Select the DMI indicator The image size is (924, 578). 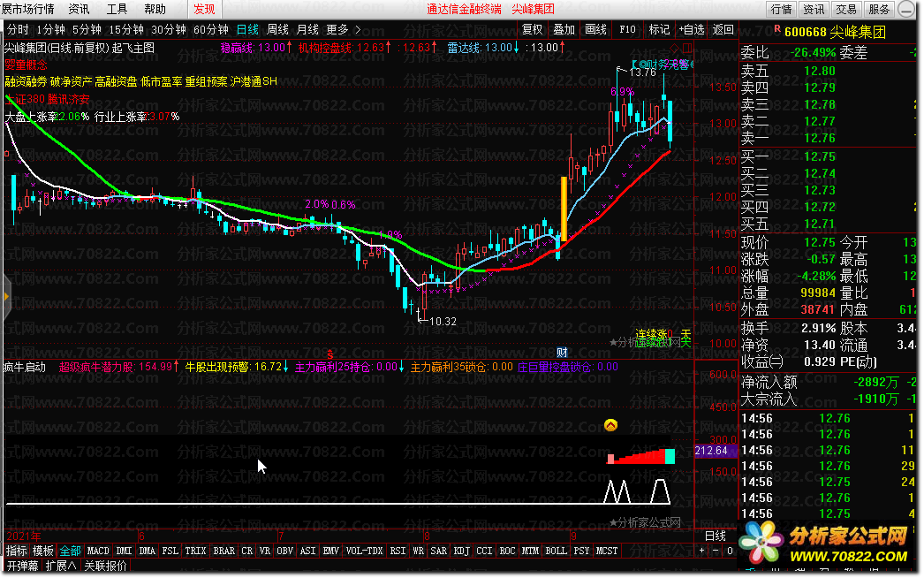125,551
